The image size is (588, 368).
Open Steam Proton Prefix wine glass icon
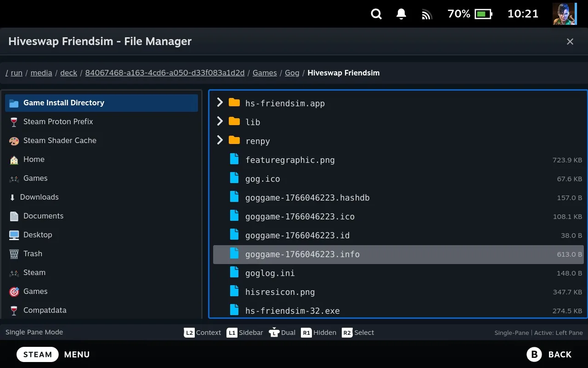14,122
